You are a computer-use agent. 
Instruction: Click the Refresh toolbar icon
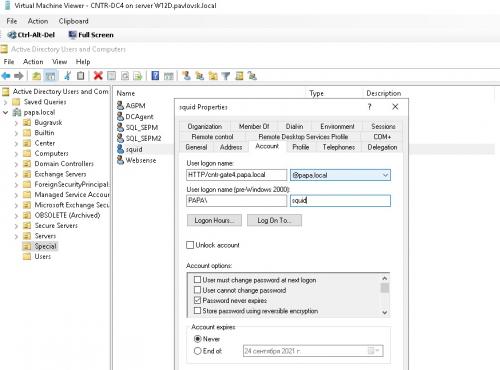pyautogui.click(x=125, y=76)
